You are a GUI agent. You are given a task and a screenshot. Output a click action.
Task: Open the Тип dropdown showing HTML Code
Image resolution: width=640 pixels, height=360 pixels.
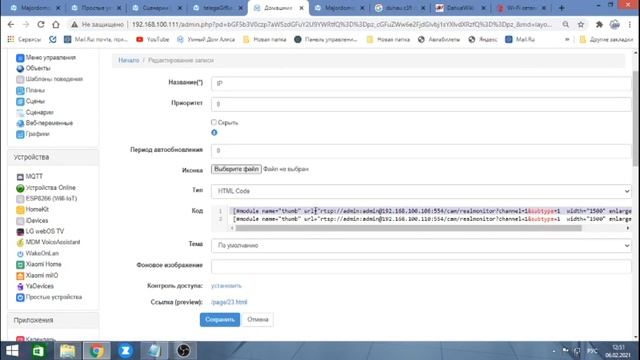coord(421,191)
